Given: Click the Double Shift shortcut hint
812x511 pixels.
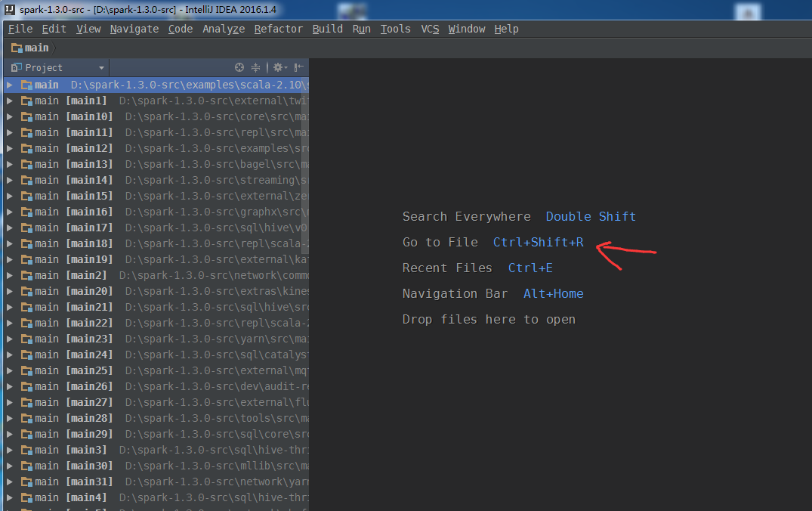Looking at the screenshot, I should click(591, 217).
